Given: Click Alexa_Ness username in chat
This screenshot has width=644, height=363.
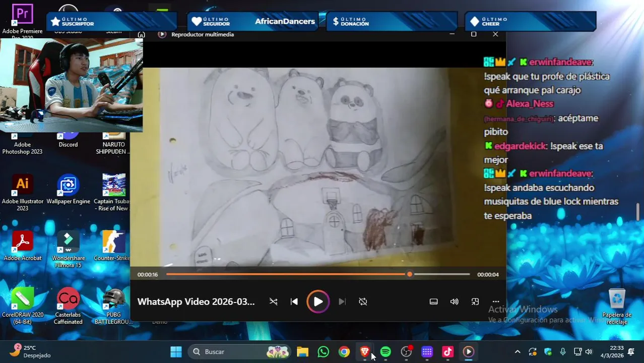Looking at the screenshot, I should click(530, 104).
